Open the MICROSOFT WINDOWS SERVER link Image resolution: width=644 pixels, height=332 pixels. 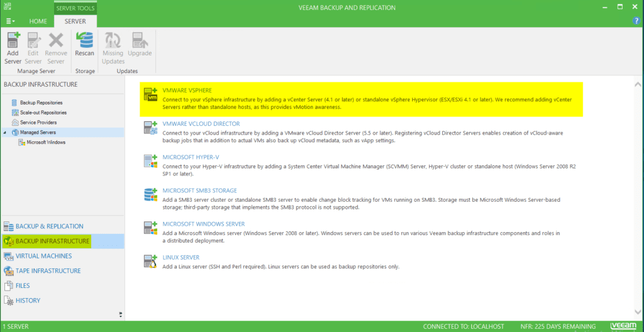click(x=204, y=224)
